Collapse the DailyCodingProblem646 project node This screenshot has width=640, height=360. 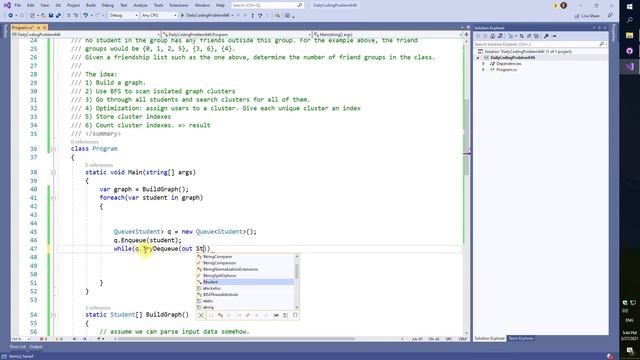478,58
